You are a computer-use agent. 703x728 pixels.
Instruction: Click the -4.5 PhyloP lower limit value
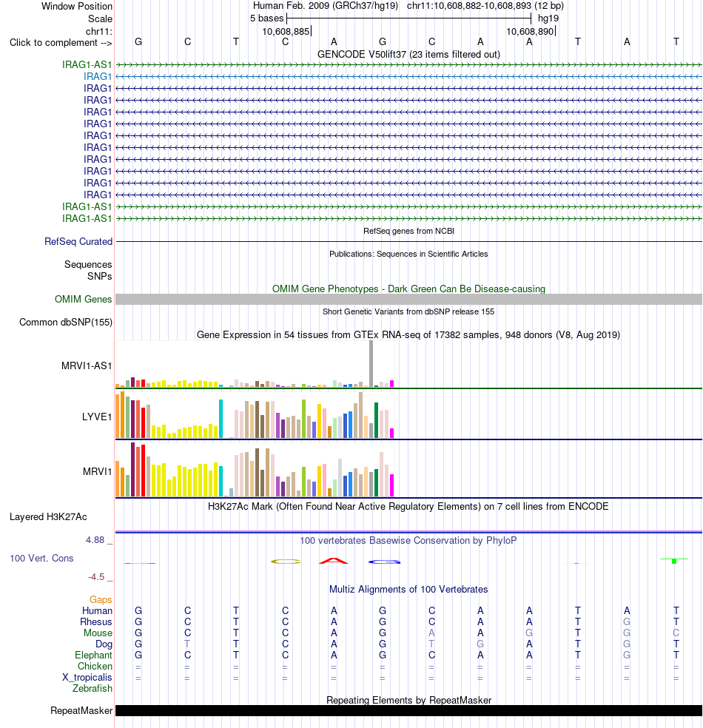(x=96, y=577)
